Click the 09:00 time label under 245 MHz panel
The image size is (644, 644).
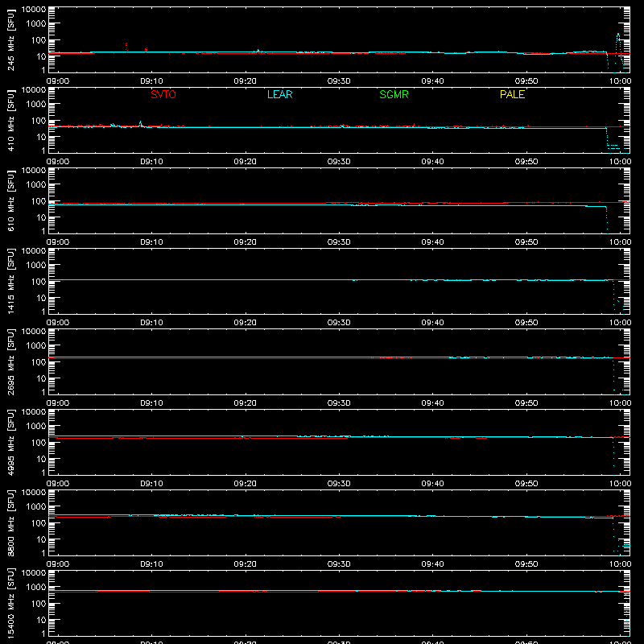[57, 81]
